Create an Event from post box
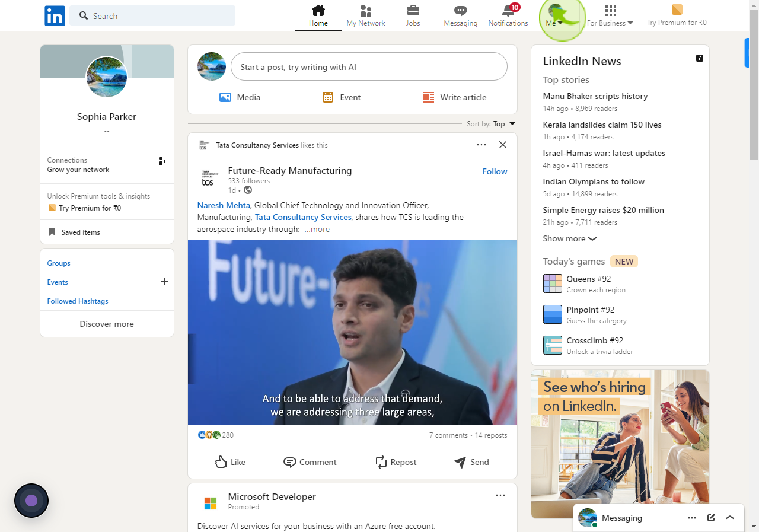The image size is (759, 532). click(342, 97)
